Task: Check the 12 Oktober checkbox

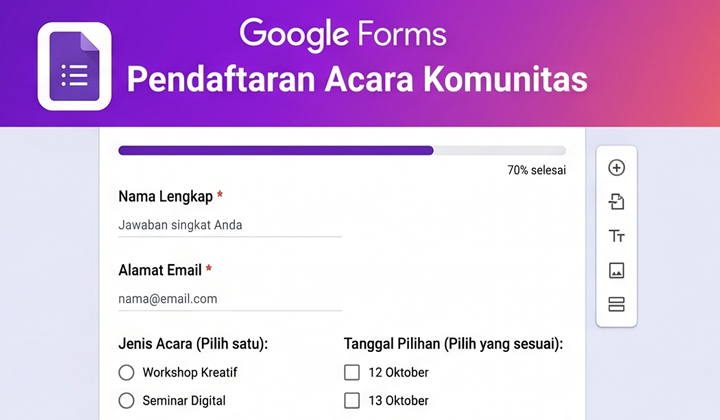Action: pos(352,373)
